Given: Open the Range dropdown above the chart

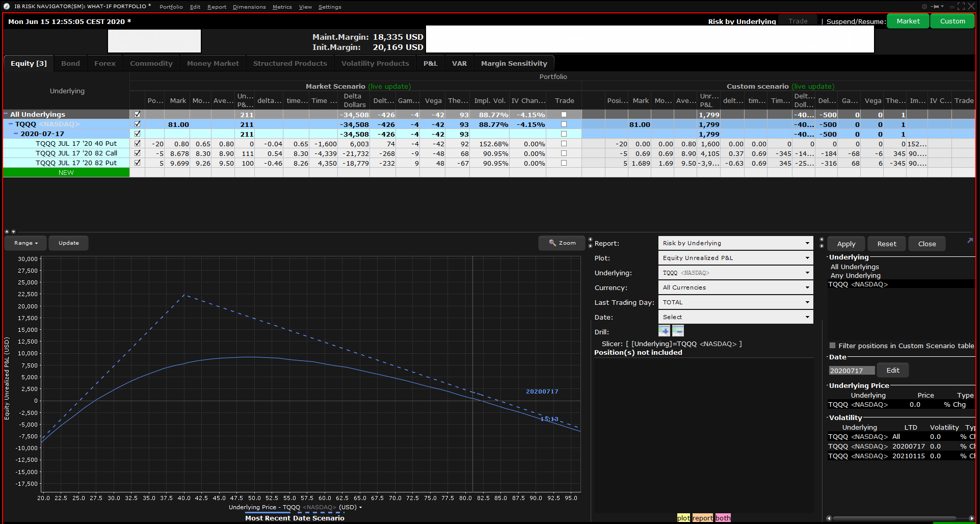Looking at the screenshot, I should (x=25, y=243).
